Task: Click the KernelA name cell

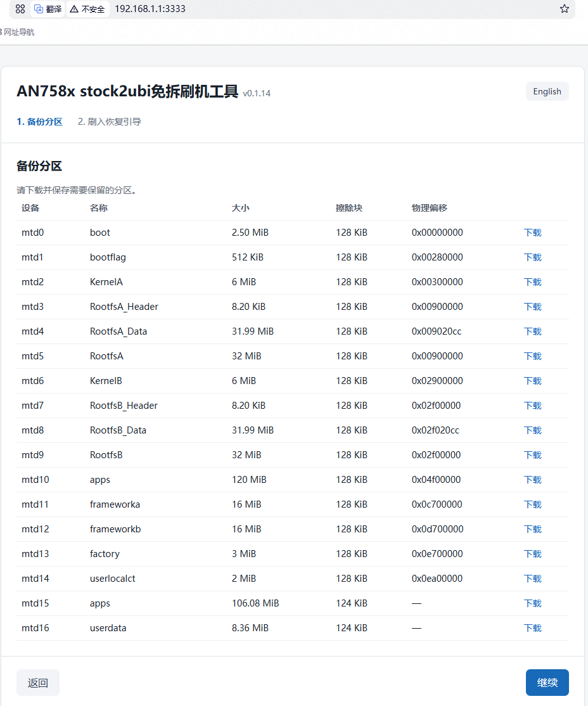Action: 106,282
